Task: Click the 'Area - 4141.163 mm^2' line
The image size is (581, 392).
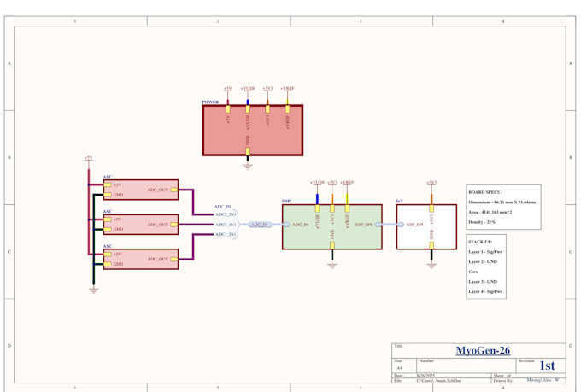Action: click(490, 213)
